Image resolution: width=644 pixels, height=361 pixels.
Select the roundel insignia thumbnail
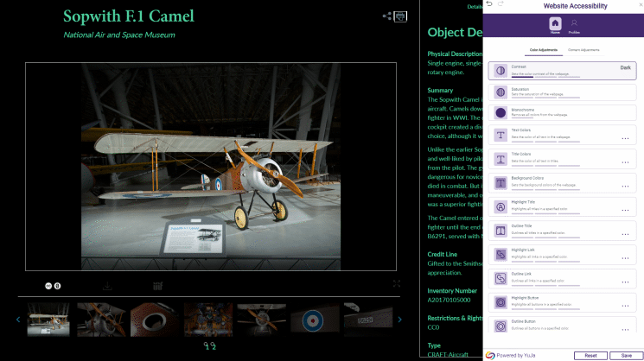click(x=315, y=320)
